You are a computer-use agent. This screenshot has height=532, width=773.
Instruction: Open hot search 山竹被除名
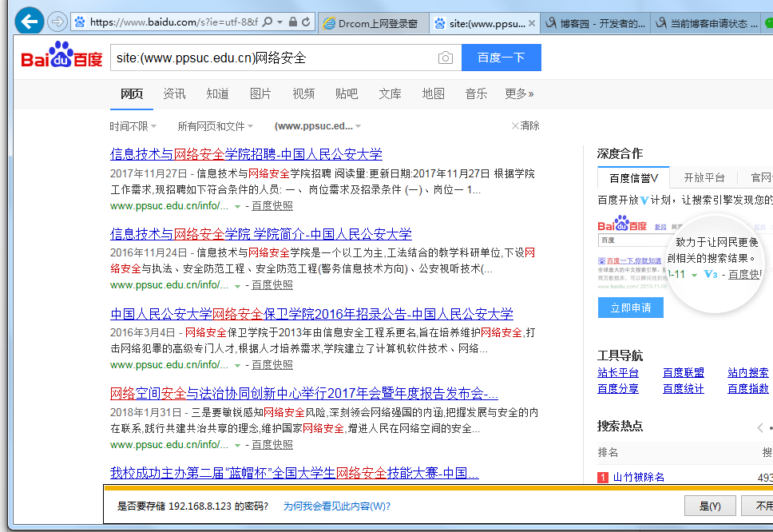pos(638,477)
